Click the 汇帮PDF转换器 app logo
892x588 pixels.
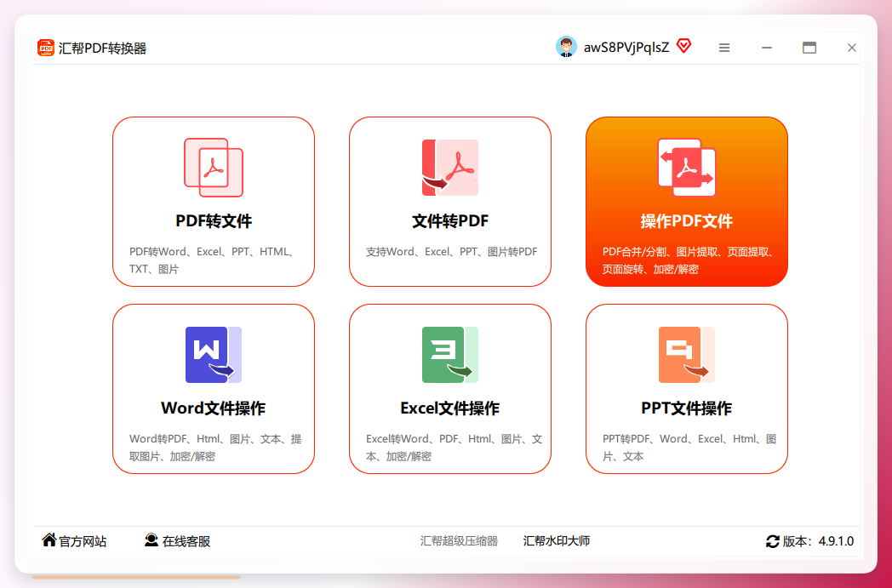45,48
